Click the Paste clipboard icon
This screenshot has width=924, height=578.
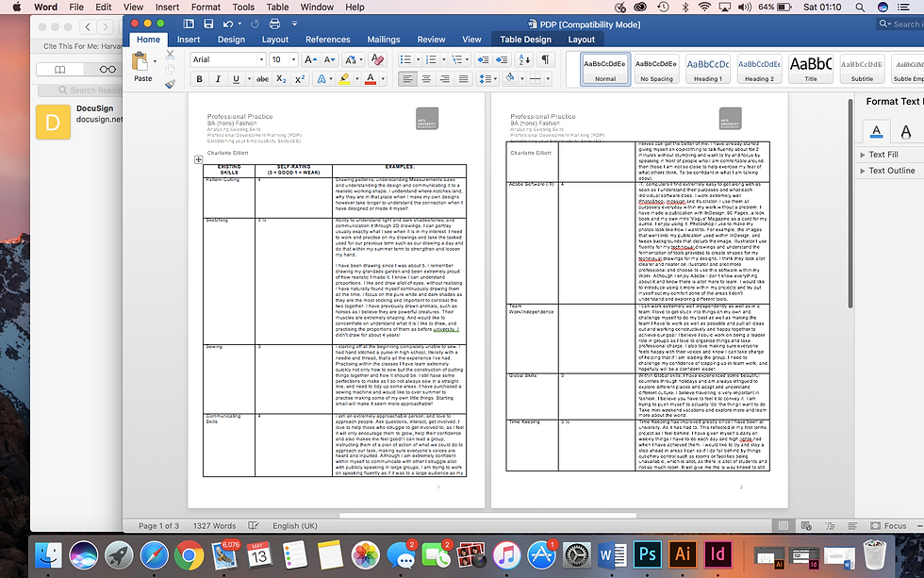point(140,61)
